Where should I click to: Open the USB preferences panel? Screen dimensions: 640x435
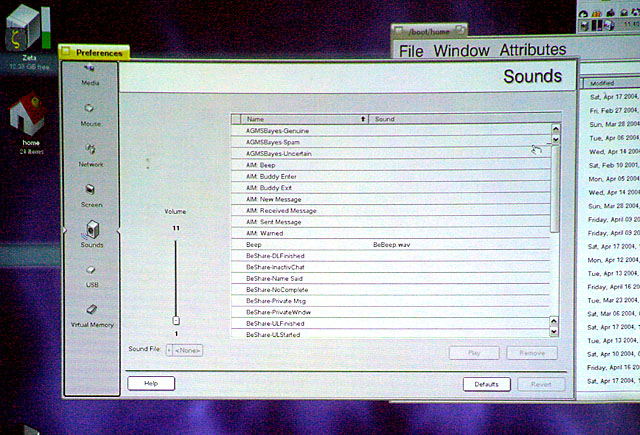coord(91,274)
